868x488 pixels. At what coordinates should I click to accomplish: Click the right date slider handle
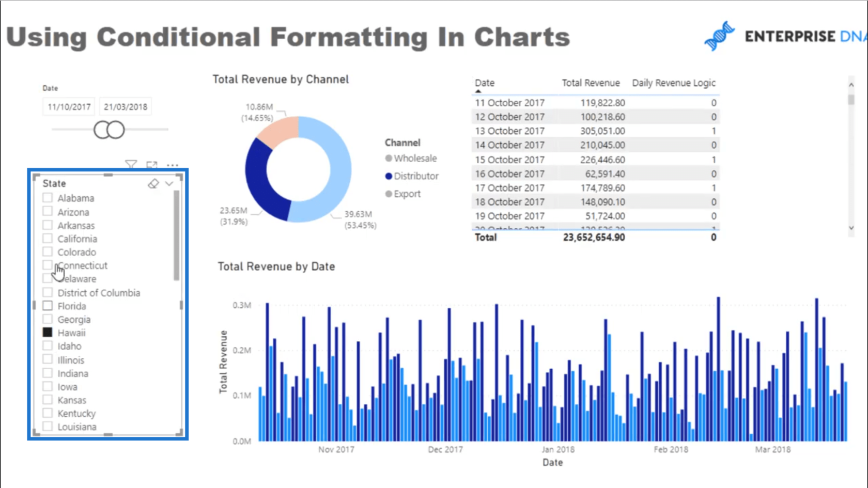[116, 130]
